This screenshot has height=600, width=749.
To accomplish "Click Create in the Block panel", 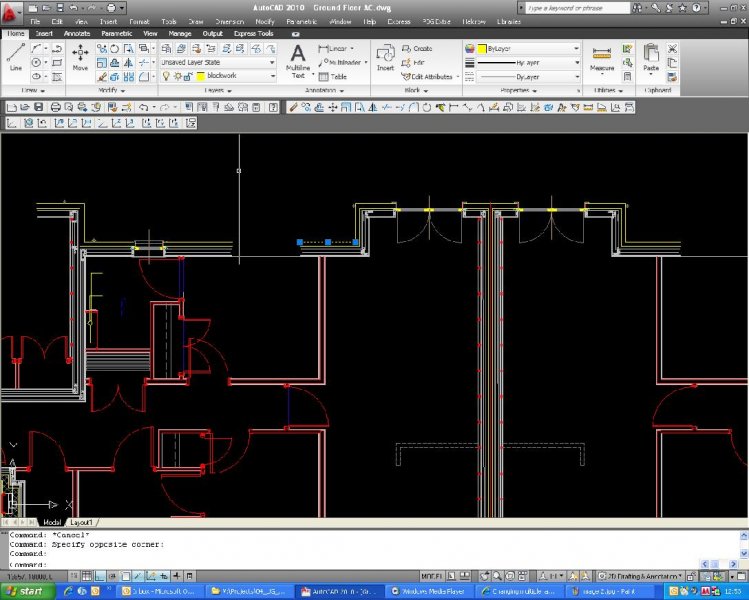I will click(x=418, y=48).
